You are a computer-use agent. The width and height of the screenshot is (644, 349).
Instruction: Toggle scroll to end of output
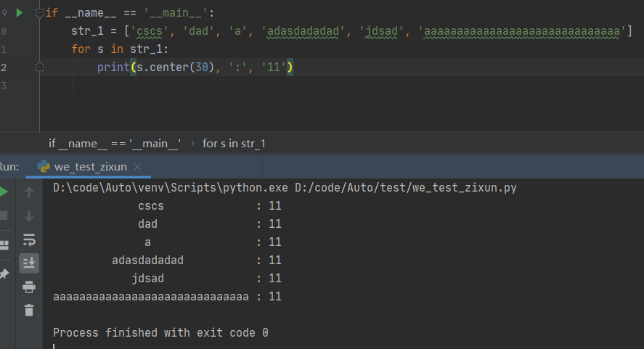tap(29, 263)
